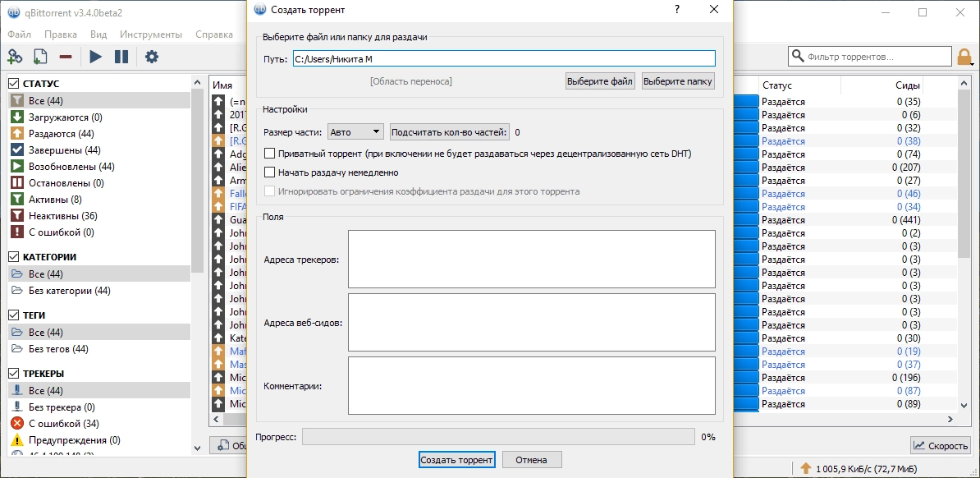980x478 pixels.
Task: Click the sidebar scroll-up arrow
Action: coord(198,82)
